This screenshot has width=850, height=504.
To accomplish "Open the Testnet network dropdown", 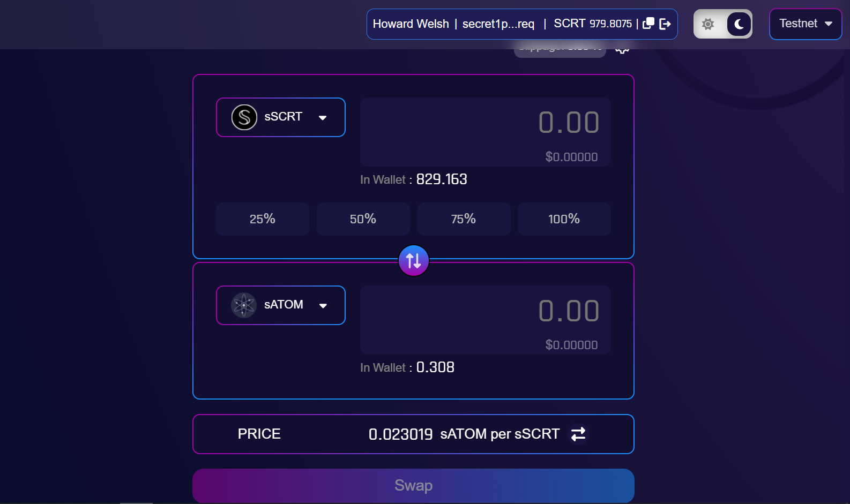I will pos(806,24).
